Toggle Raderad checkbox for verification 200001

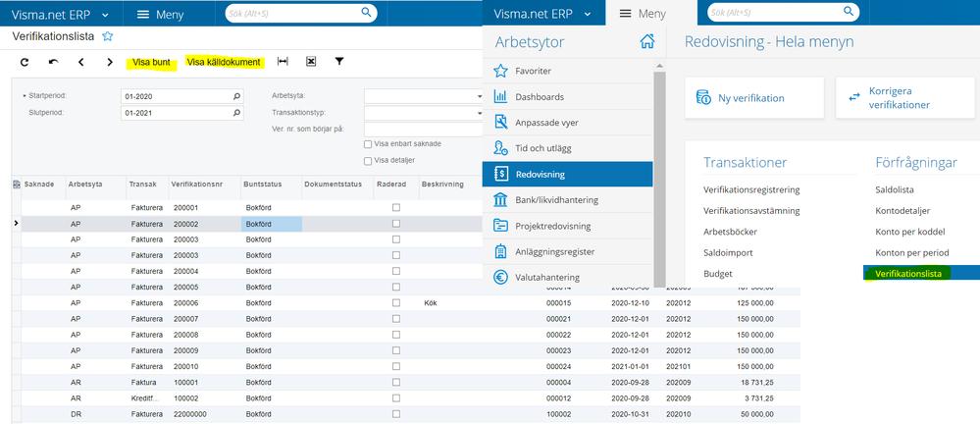tap(396, 208)
